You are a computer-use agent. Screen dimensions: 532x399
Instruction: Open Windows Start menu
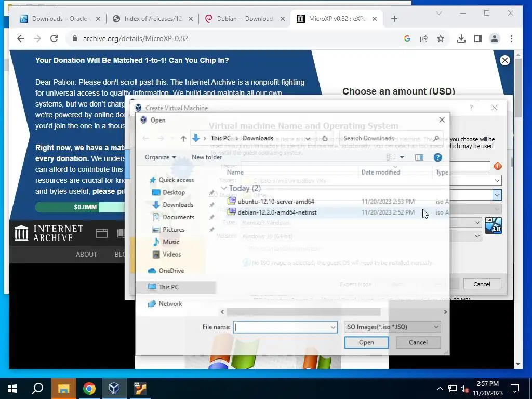pos(12,389)
